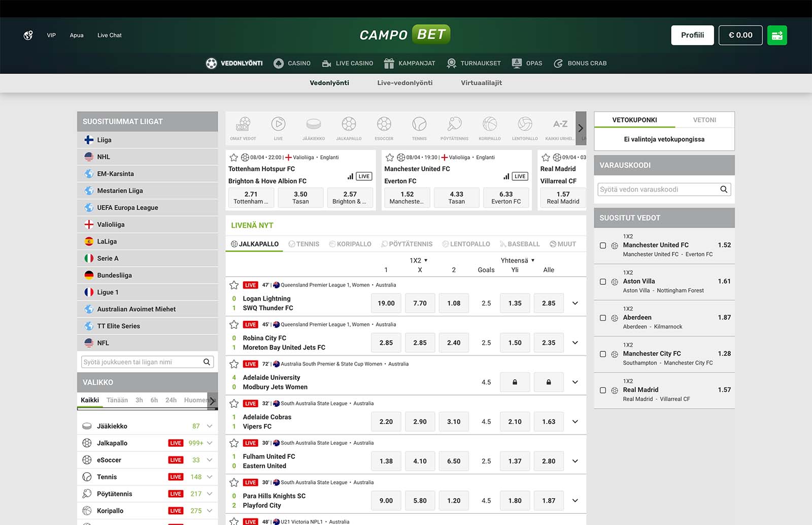Check the Real Madrid 1.57 popular bet
Image resolution: width=812 pixels, height=525 pixels.
pyautogui.click(x=603, y=390)
